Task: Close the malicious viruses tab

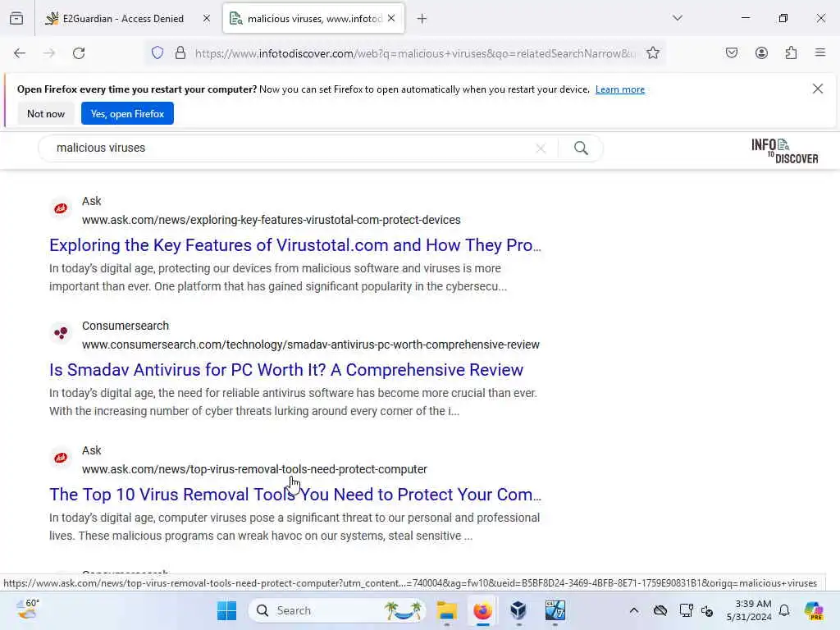Action: (391, 19)
